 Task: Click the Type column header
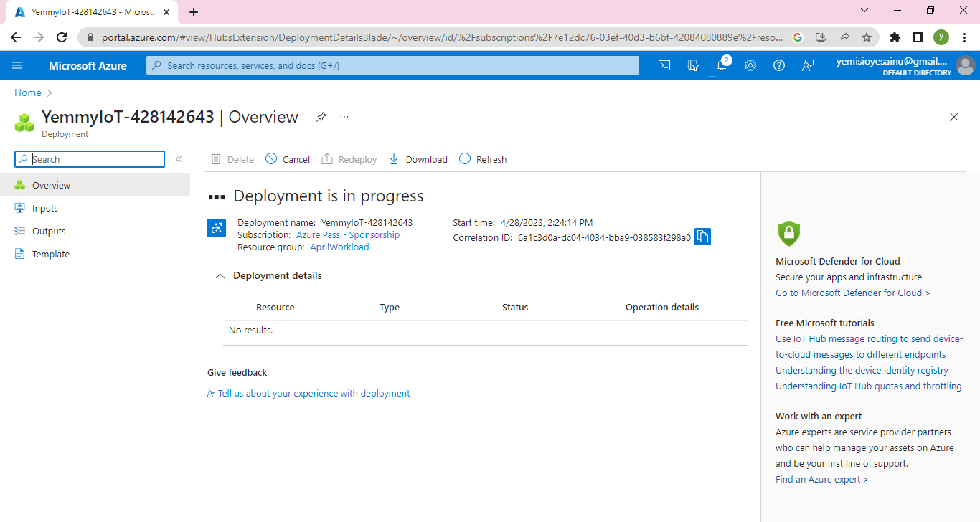pos(390,307)
